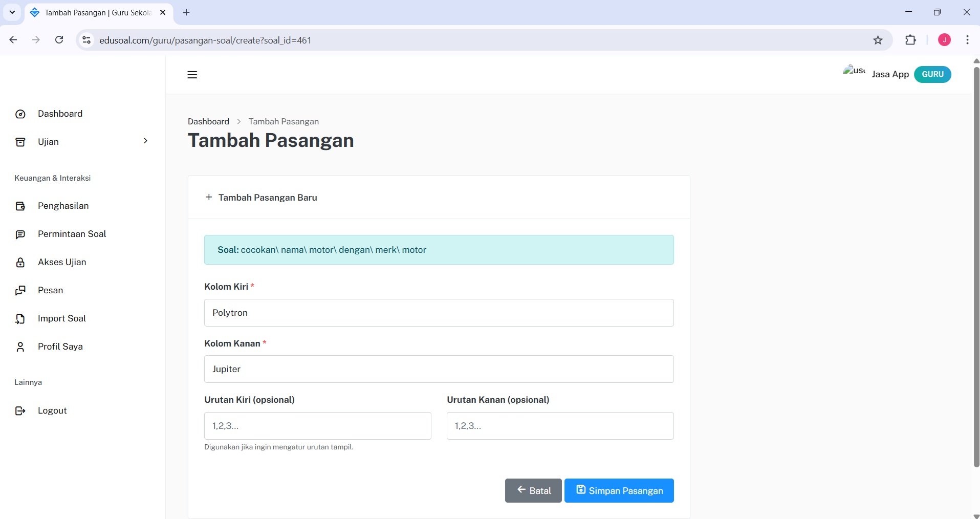Click the Import Soal refresh icon
This screenshot has width=980, height=519.
point(20,318)
